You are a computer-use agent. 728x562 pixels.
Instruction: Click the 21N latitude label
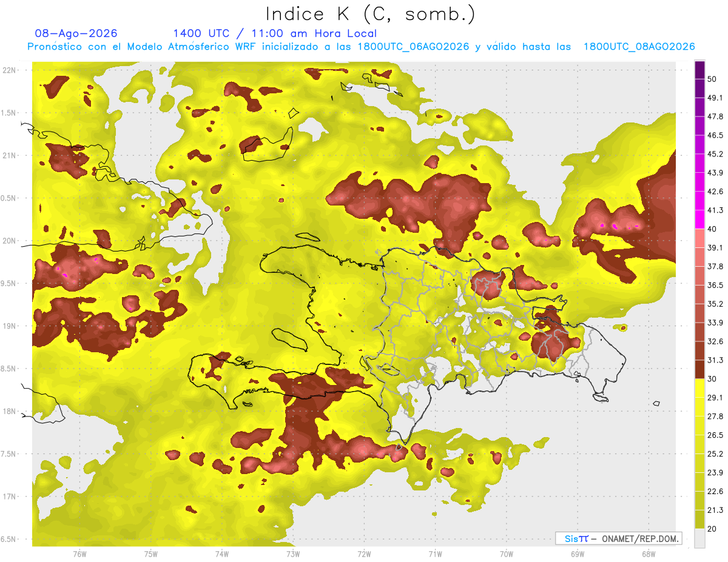10,155
